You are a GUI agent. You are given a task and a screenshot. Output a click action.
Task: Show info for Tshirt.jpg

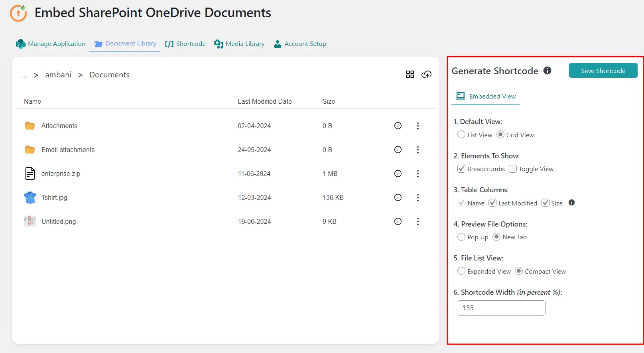pyautogui.click(x=398, y=197)
